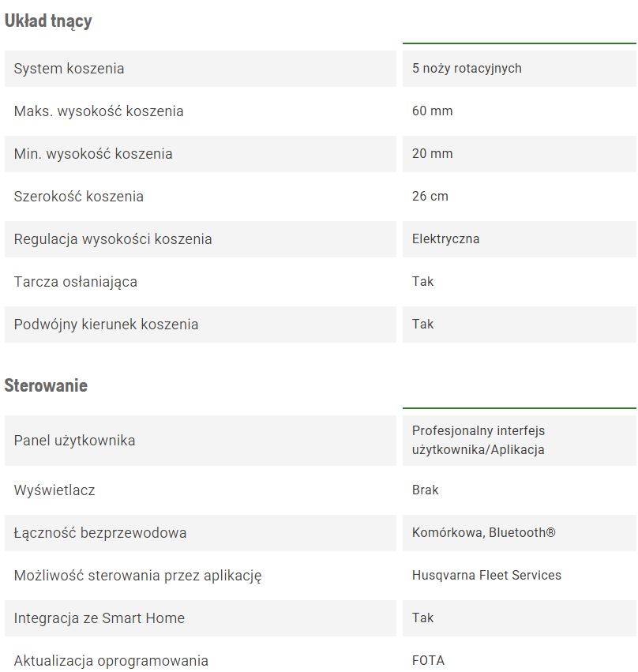The height and width of the screenshot is (672, 638).
Task: Select the "Integracja ze Smart Home" label
Action: pyautogui.click(x=99, y=618)
